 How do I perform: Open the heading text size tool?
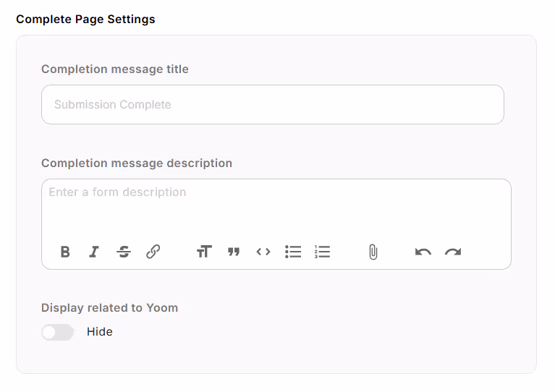click(204, 252)
